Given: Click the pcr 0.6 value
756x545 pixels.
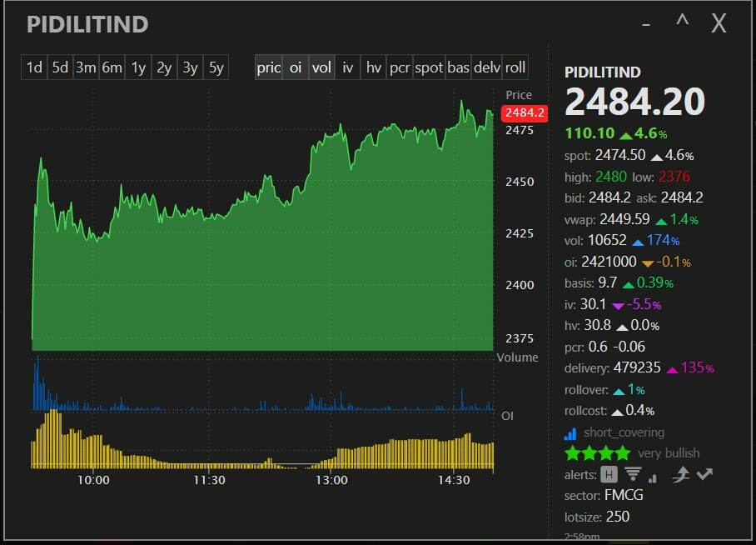Looking at the screenshot, I should pyautogui.click(x=598, y=347).
